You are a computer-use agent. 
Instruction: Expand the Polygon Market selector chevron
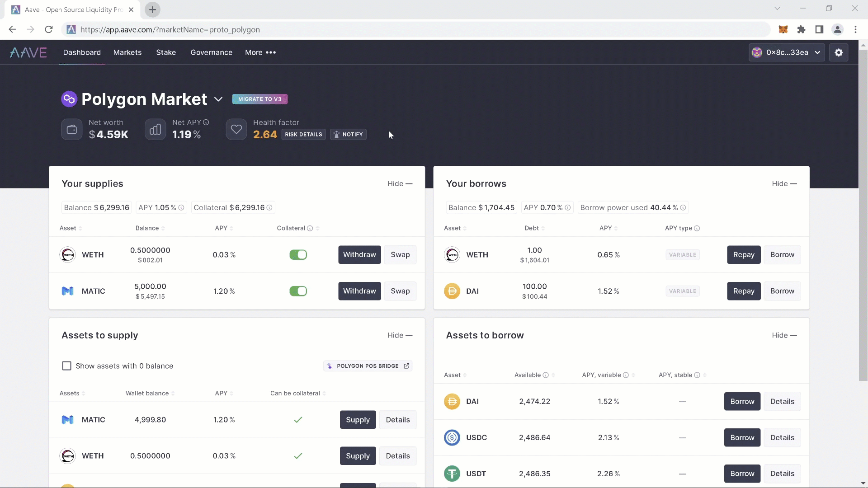pyautogui.click(x=218, y=99)
